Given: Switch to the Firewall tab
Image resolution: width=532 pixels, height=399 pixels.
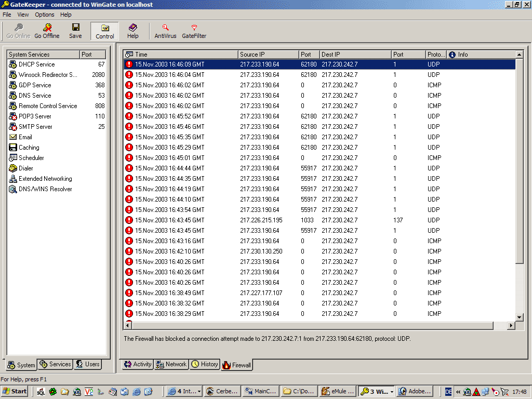Looking at the screenshot, I should click(x=237, y=365).
